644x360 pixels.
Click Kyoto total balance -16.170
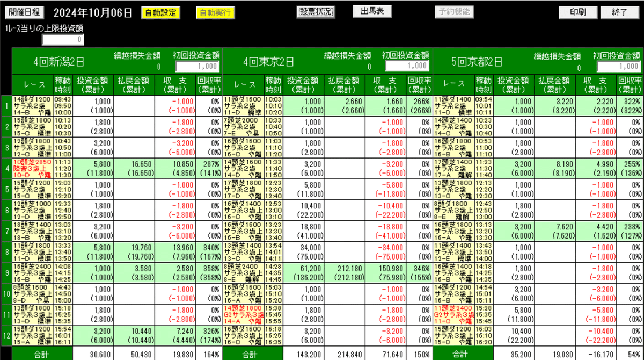596,354
